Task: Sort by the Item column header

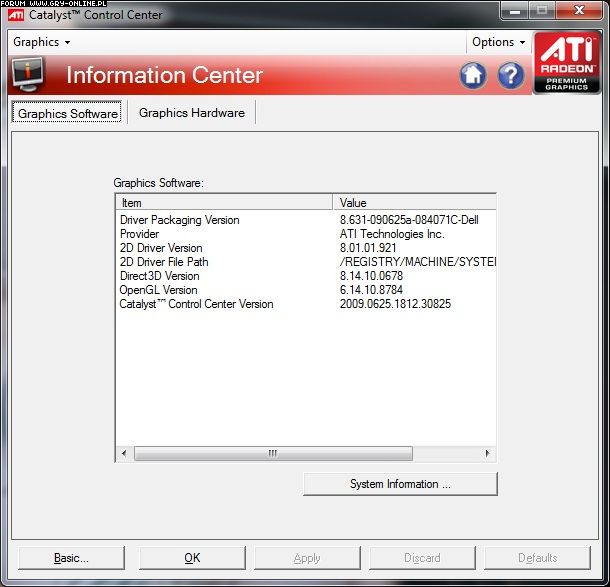Action: tap(225, 203)
